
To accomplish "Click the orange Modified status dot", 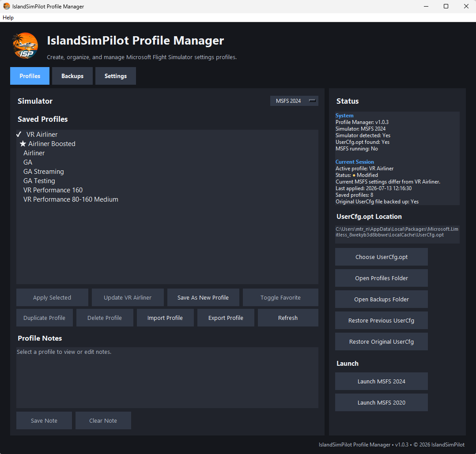I will [354, 175].
